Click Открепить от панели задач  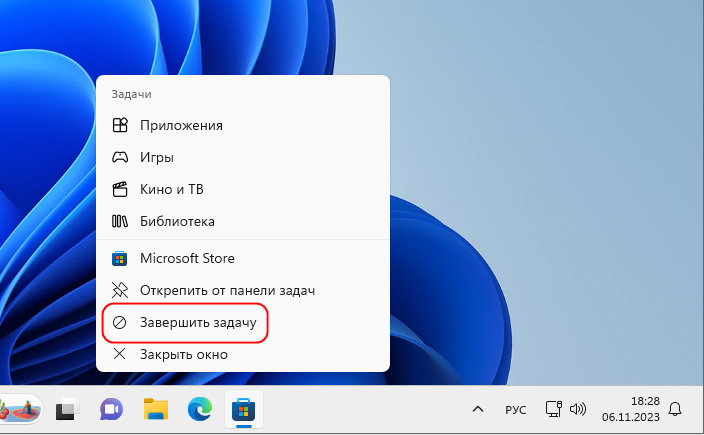pyautogui.click(x=242, y=290)
